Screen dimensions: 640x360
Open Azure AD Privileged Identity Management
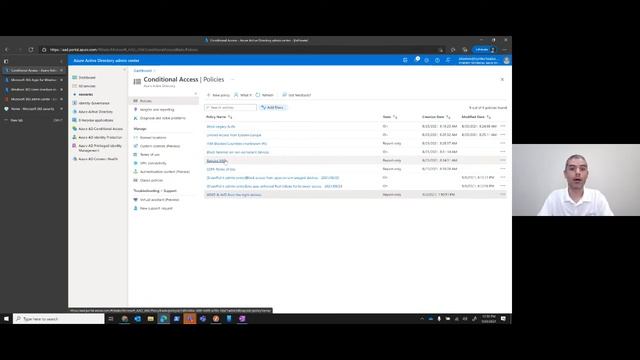pos(100,148)
